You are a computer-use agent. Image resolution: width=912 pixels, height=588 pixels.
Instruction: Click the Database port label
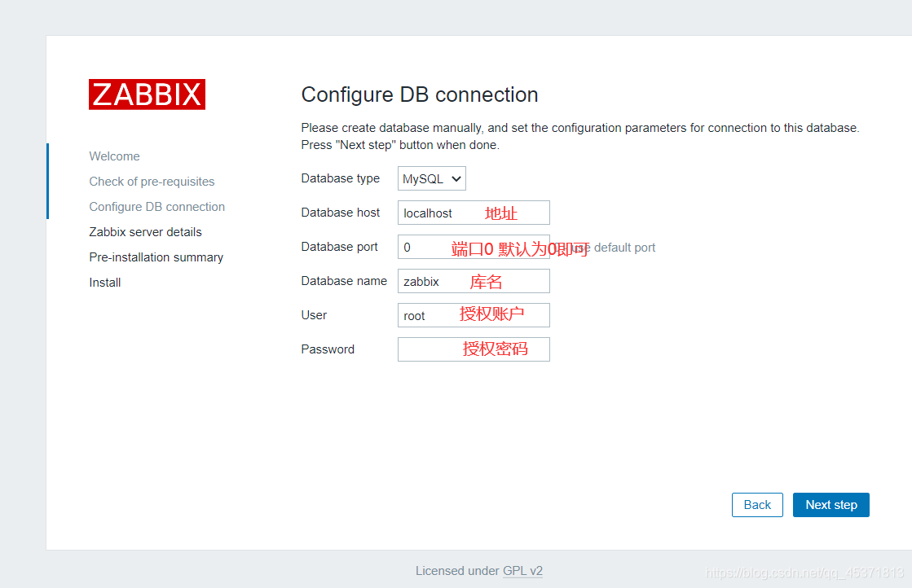(339, 247)
